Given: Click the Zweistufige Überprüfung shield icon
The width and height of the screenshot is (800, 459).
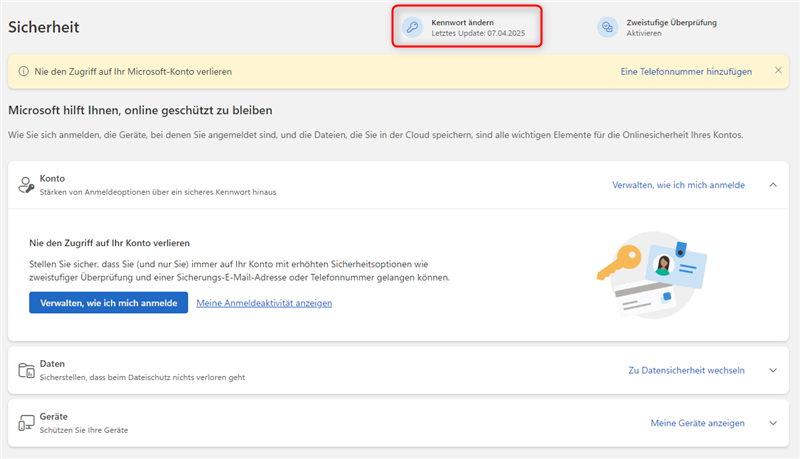Looking at the screenshot, I should 607,28.
